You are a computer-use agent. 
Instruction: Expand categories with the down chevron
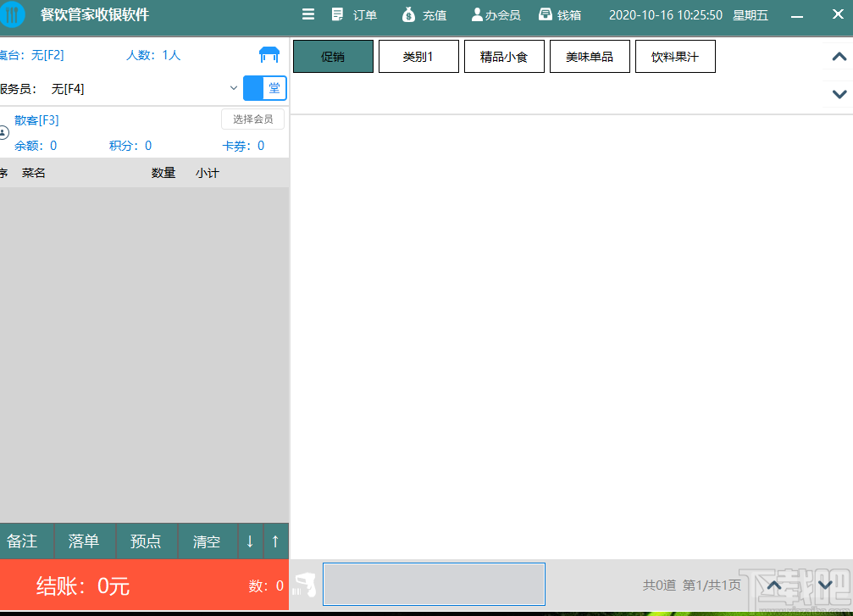tap(839, 94)
